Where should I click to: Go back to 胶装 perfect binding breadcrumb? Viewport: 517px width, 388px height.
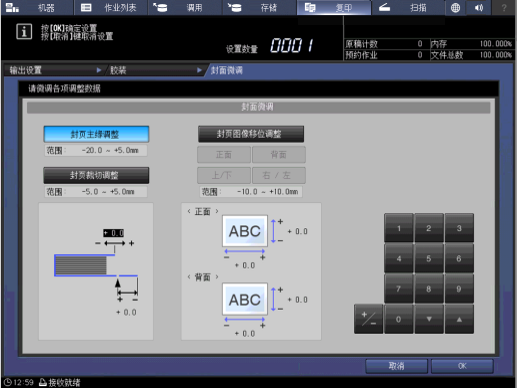pyautogui.click(x=154, y=70)
